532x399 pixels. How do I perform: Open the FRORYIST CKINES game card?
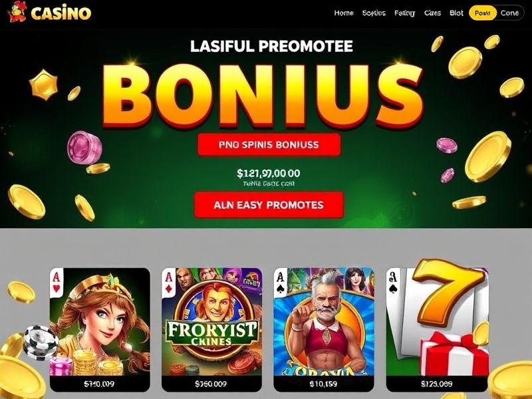point(211,330)
